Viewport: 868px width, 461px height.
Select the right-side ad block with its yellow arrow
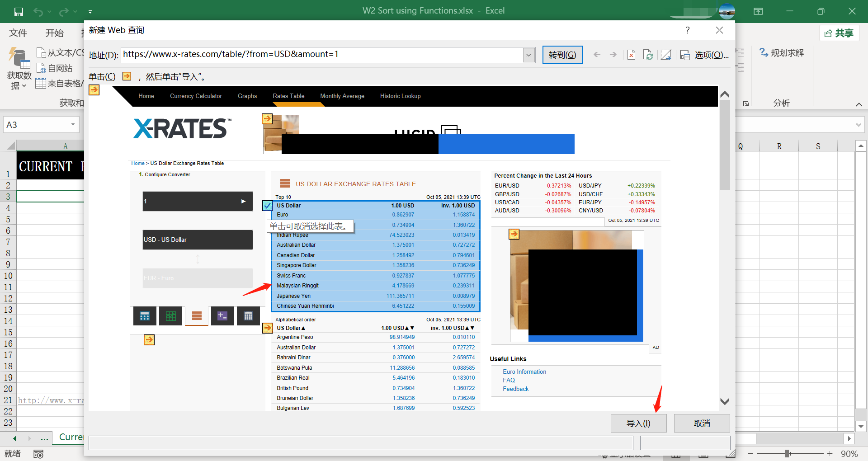(x=514, y=234)
